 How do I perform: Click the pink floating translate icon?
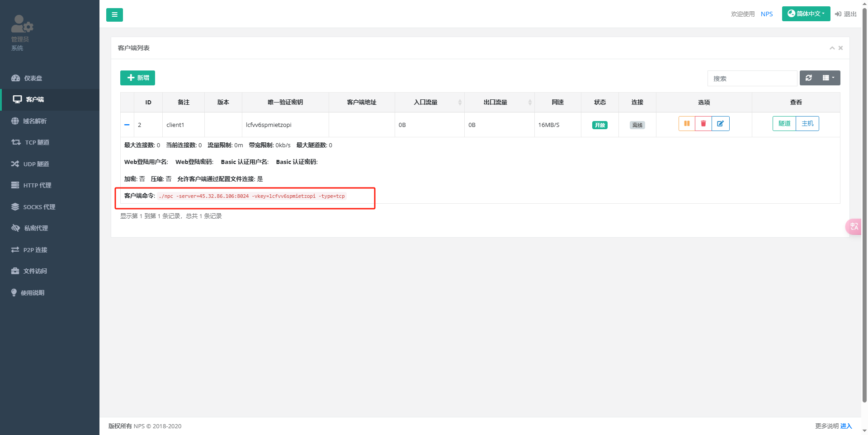tap(854, 226)
